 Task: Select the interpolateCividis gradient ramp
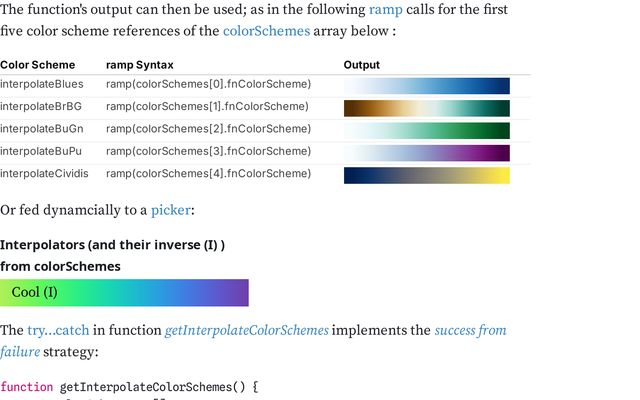(x=426, y=175)
